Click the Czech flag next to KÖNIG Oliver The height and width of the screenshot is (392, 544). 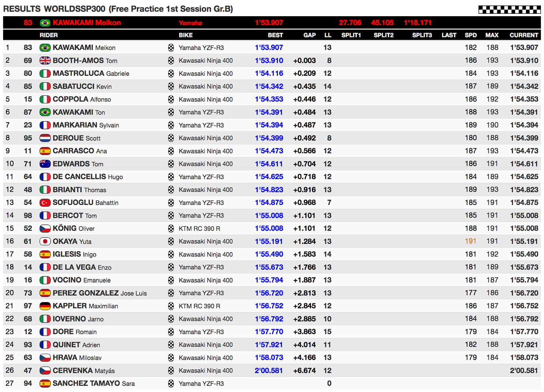coord(45,229)
